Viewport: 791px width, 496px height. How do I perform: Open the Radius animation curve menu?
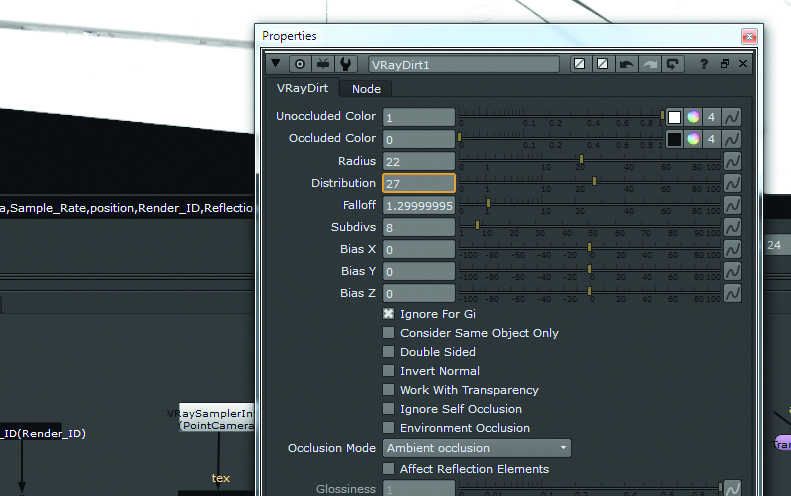coord(732,161)
